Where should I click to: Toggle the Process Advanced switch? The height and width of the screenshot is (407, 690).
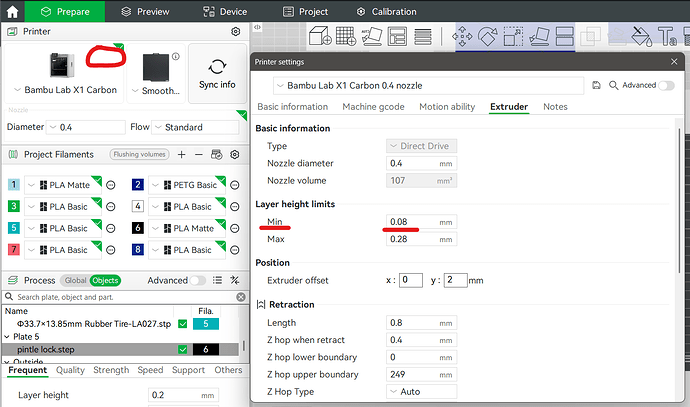coord(198,280)
